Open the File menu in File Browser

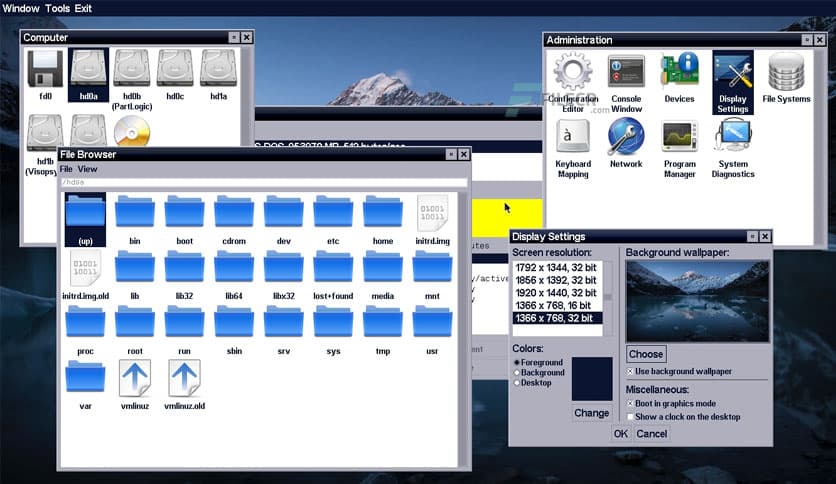pyautogui.click(x=66, y=169)
